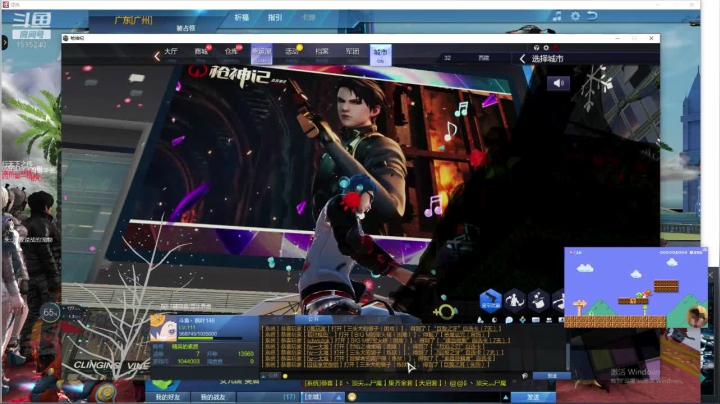The width and height of the screenshot is (720, 404).
Task: Click the help question-mark icon in game window
Action: [536, 48]
